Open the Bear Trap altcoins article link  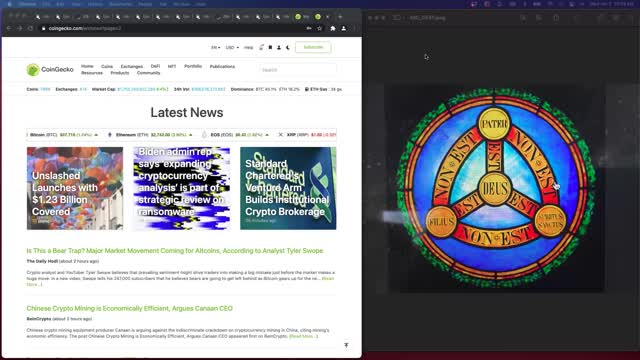[x=175, y=251]
